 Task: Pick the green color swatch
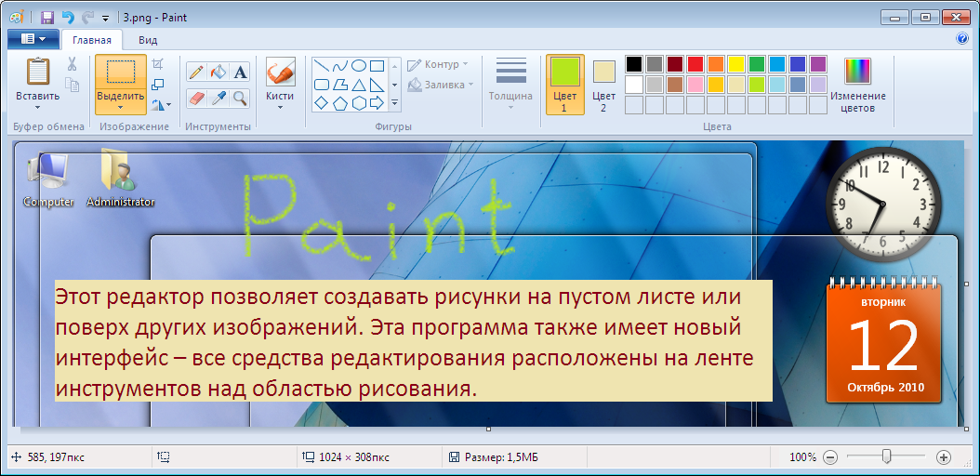pyautogui.click(x=757, y=64)
